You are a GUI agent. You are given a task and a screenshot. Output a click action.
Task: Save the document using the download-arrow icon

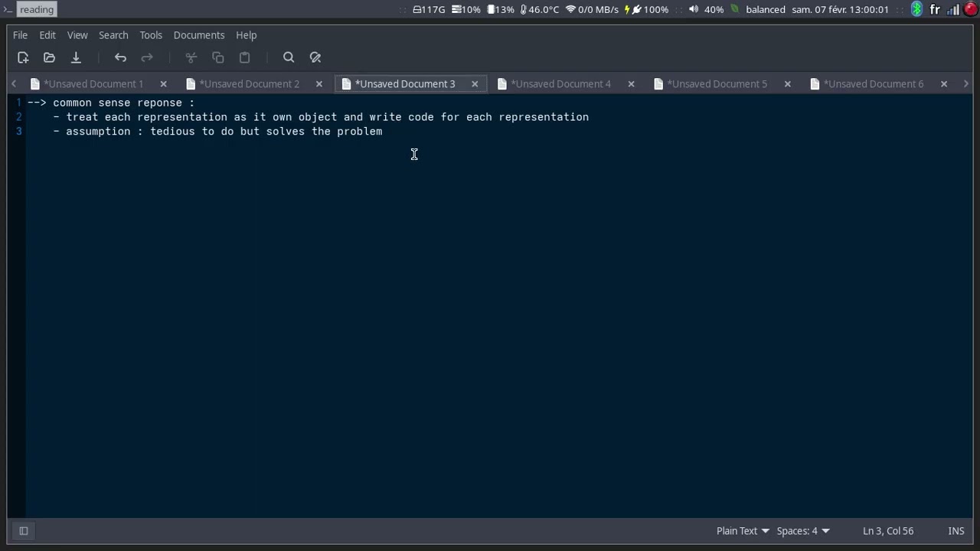[76, 57]
